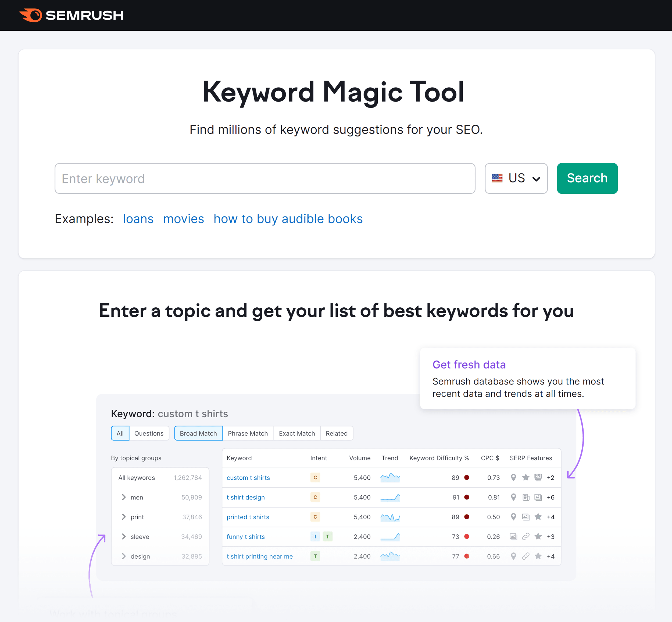Click the star icon in t shirt printing near me row
This screenshot has width=672, height=622.
538,556
